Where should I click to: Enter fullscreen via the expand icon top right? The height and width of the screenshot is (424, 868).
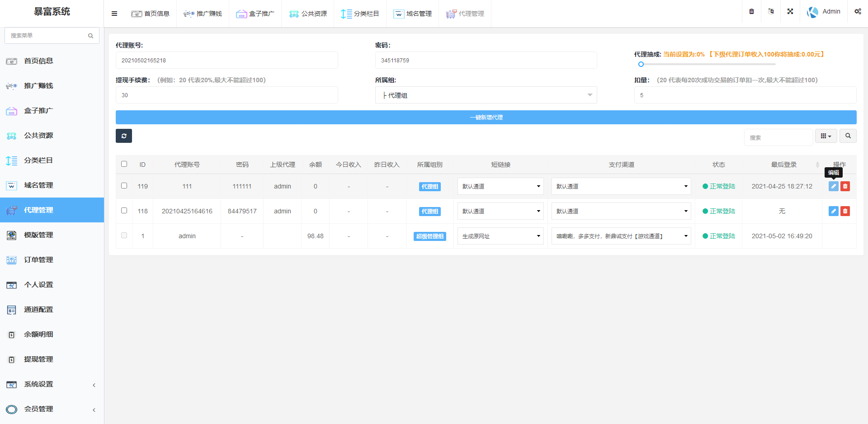[790, 11]
